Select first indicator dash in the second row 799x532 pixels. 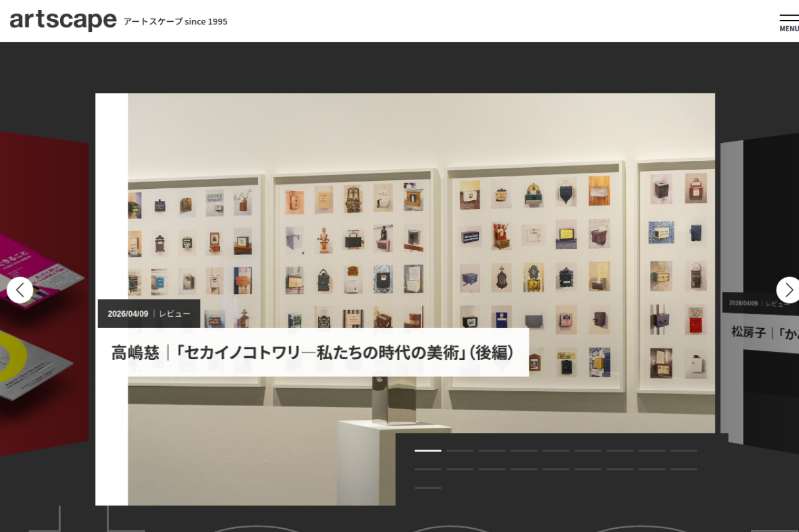pyautogui.click(x=428, y=469)
